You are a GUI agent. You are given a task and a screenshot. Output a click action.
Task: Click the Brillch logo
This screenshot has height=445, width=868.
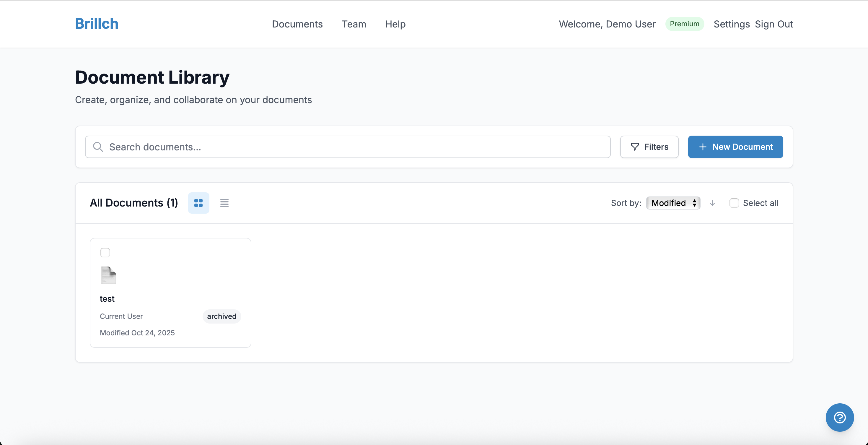coord(97,24)
